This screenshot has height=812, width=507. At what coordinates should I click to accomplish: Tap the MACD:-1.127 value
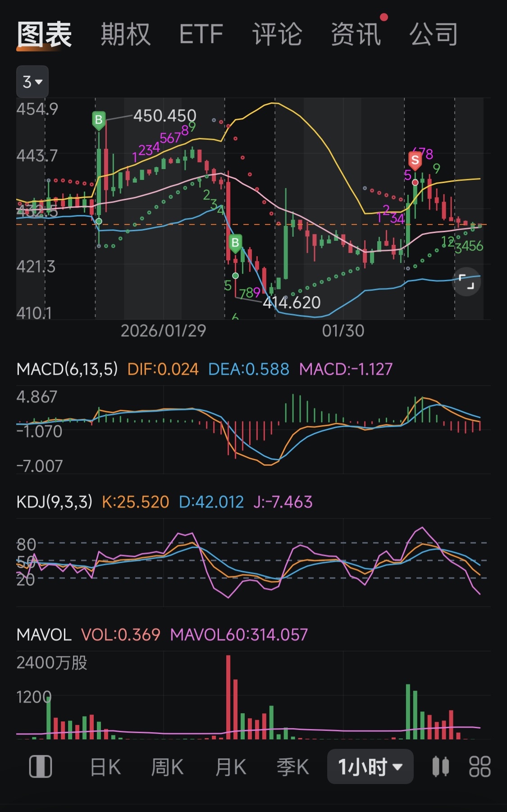346,369
